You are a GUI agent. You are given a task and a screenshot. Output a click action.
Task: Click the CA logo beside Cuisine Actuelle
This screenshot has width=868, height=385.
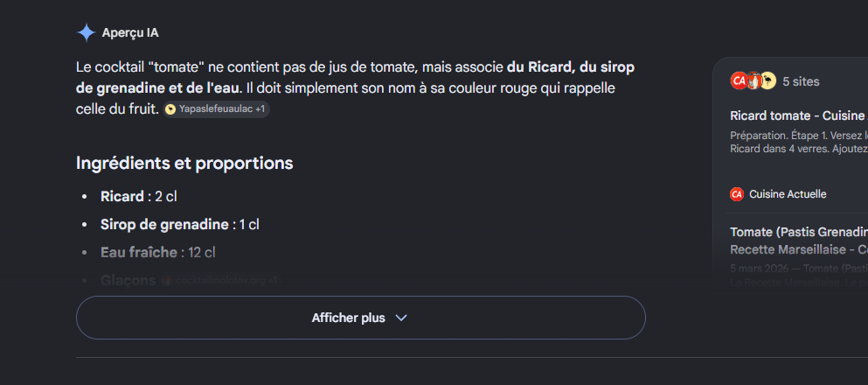coord(737,194)
